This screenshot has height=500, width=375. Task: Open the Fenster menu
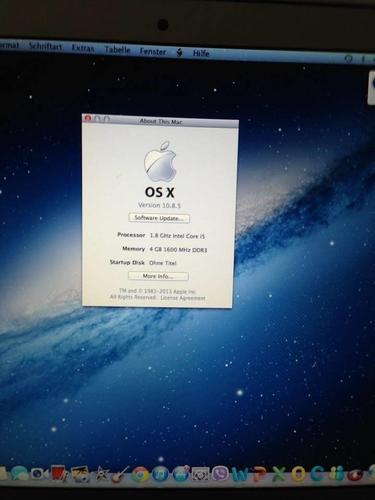coord(153,52)
